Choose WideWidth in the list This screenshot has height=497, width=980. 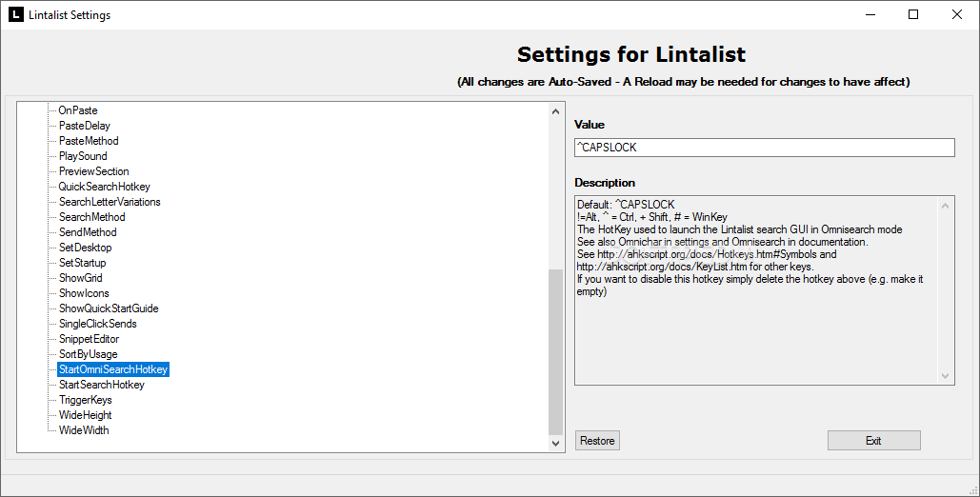click(84, 430)
